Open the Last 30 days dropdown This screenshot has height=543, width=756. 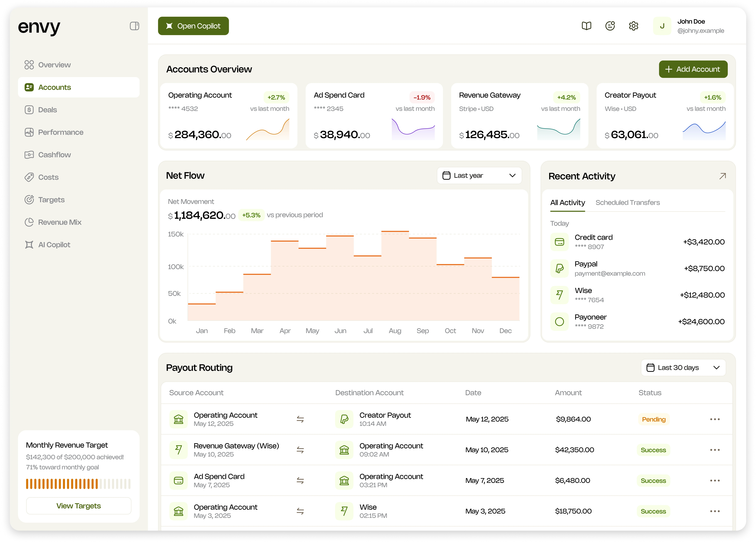[x=683, y=367]
